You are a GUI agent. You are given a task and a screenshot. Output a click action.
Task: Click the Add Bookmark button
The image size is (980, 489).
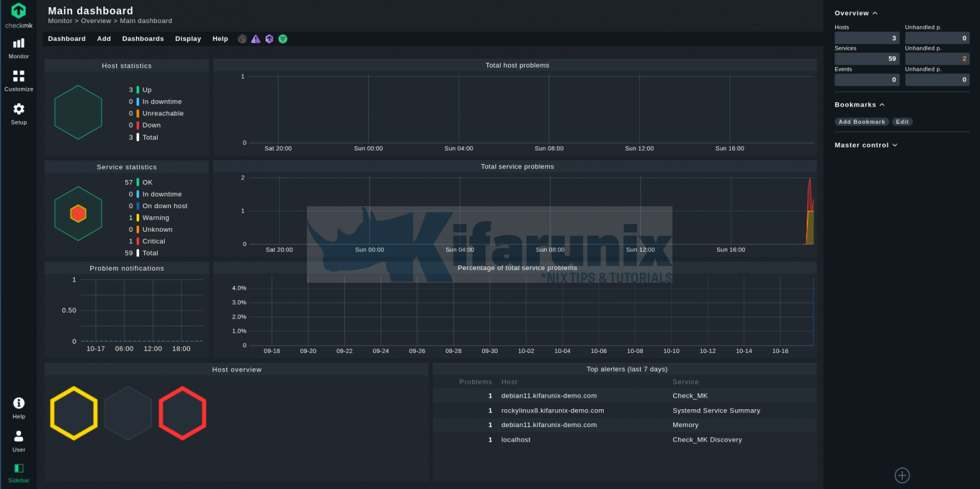click(862, 121)
